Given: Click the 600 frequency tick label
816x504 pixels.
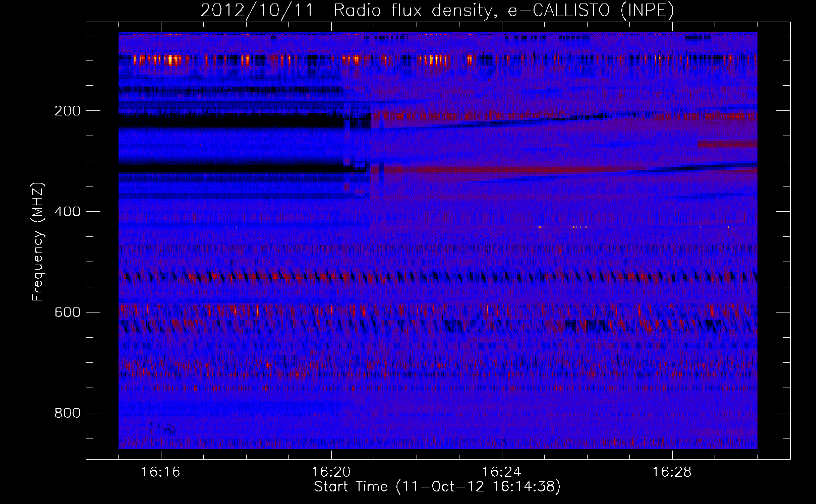Looking at the screenshot, I should point(68,312).
